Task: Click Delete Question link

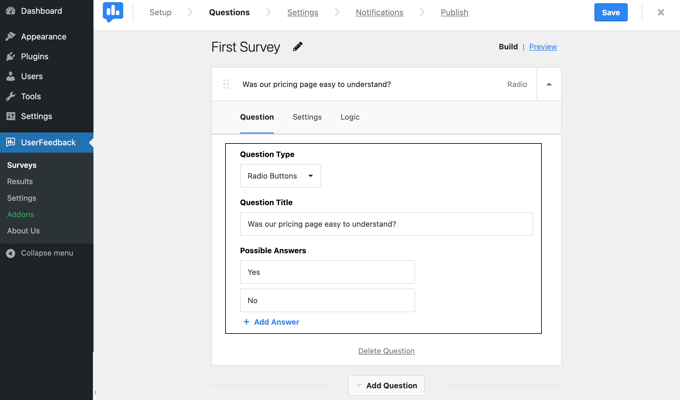Action: tap(386, 351)
